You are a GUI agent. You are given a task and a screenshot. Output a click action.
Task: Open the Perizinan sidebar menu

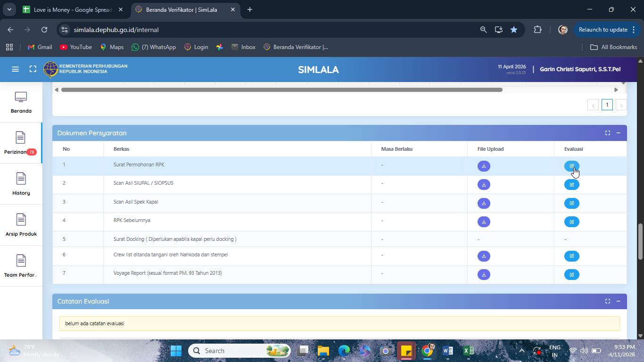pos(21,143)
